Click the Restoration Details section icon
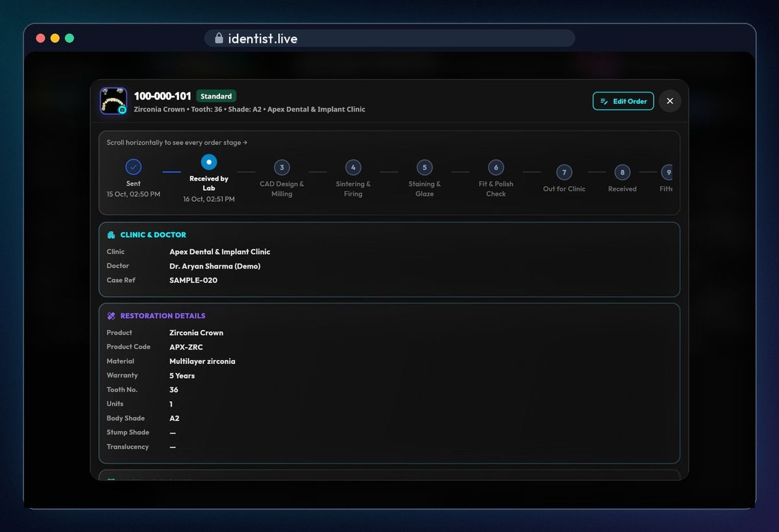The image size is (779, 532). tap(111, 316)
